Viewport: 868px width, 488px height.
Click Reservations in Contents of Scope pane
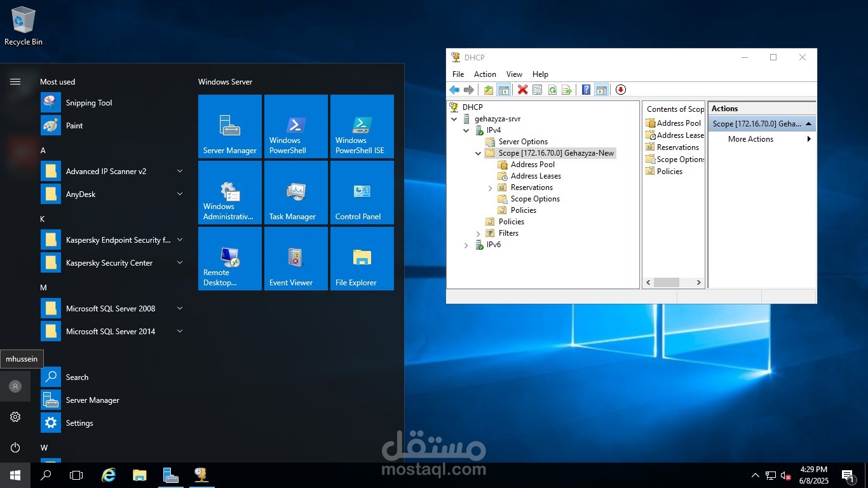click(x=677, y=147)
